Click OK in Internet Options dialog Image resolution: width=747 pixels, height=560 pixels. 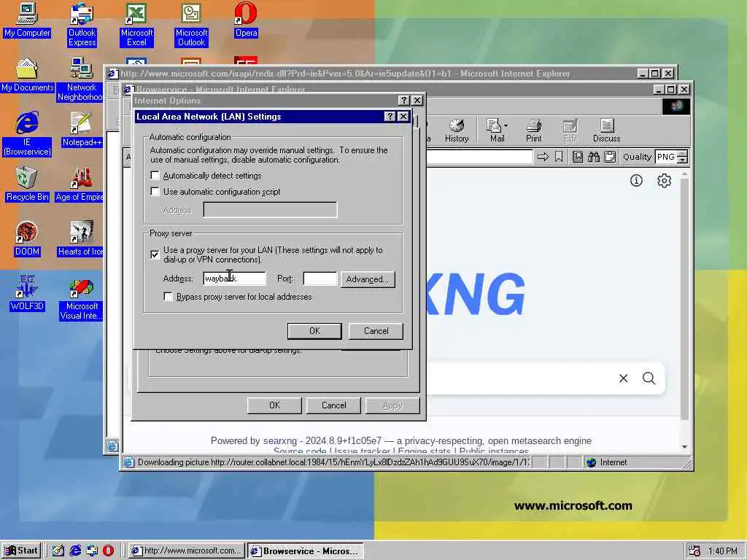point(274,405)
